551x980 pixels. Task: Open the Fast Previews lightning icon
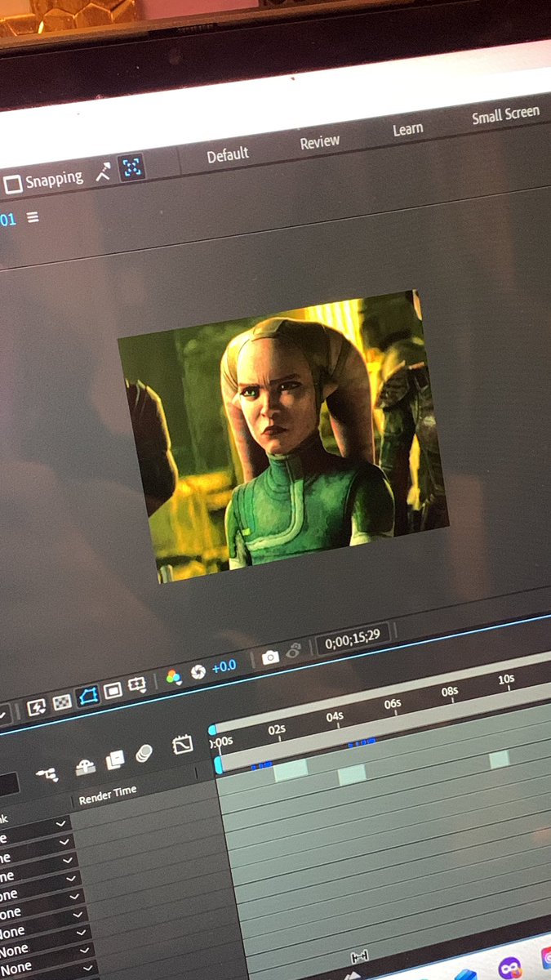point(37,707)
